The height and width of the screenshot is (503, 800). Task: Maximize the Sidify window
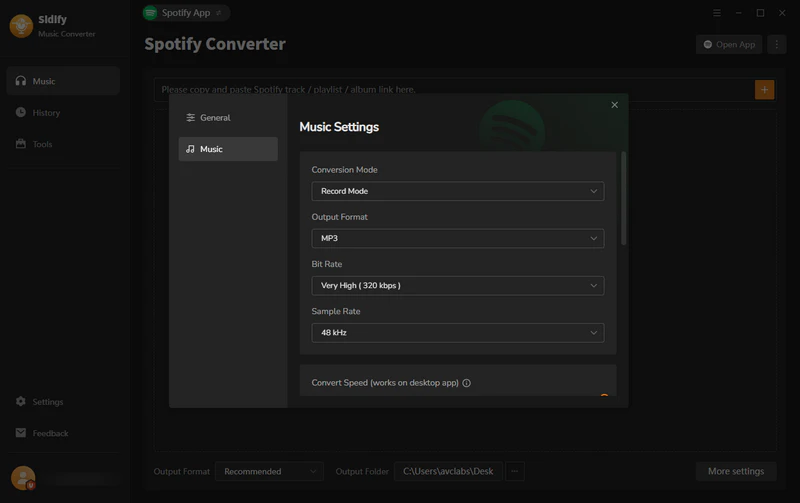(760, 13)
